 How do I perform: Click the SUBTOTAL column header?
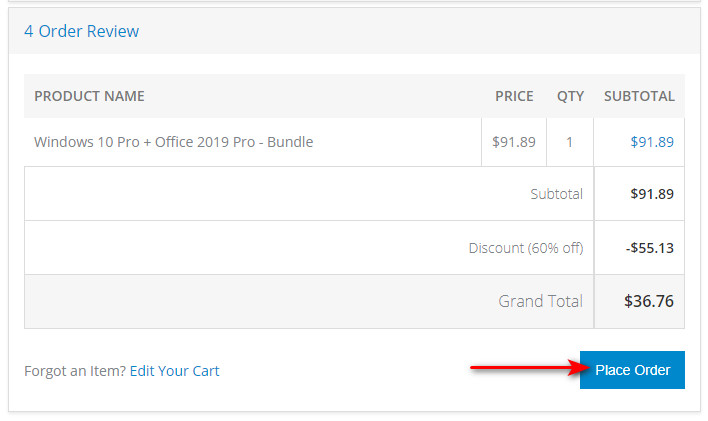pyautogui.click(x=639, y=97)
